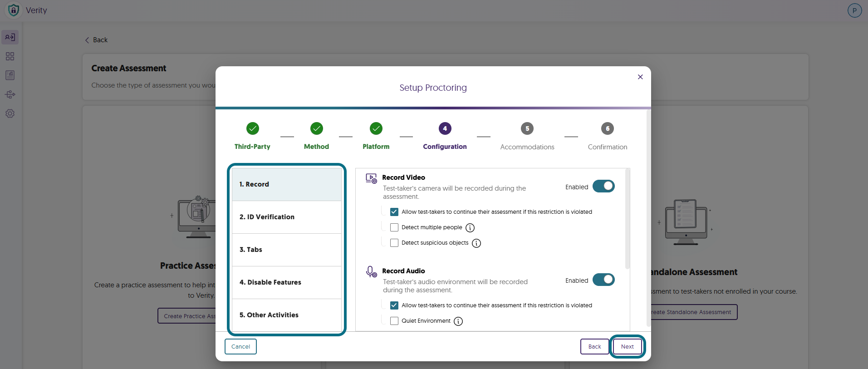Click the Back link behind the dialog
The height and width of the screenshot is (369, 868).
96,40
